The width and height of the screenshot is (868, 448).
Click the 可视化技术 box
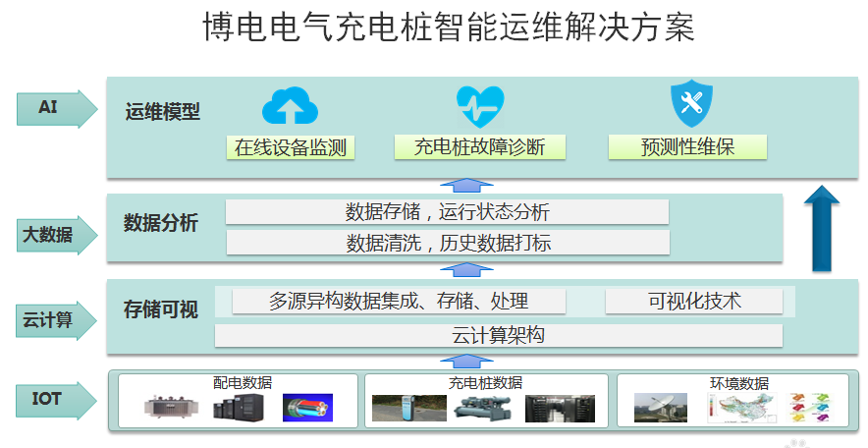tap(693, 301)
